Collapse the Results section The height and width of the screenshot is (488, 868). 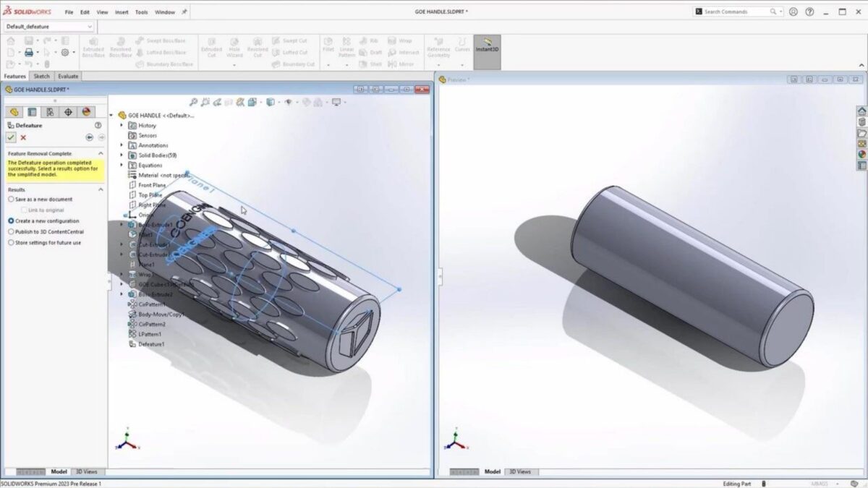pyautogui.click(x=101, y=189)
